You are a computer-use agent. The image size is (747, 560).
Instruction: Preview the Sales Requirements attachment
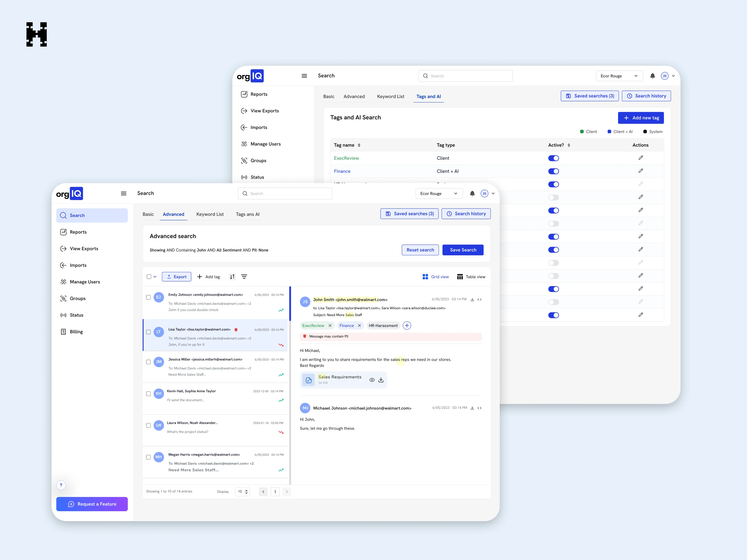pyautogui.click(x=372, y=380)
